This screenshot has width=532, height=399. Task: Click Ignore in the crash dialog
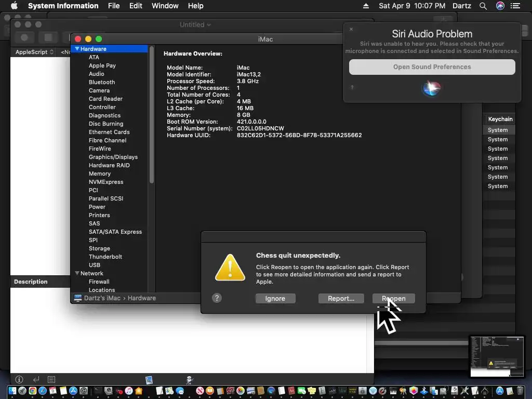(275, 299)
